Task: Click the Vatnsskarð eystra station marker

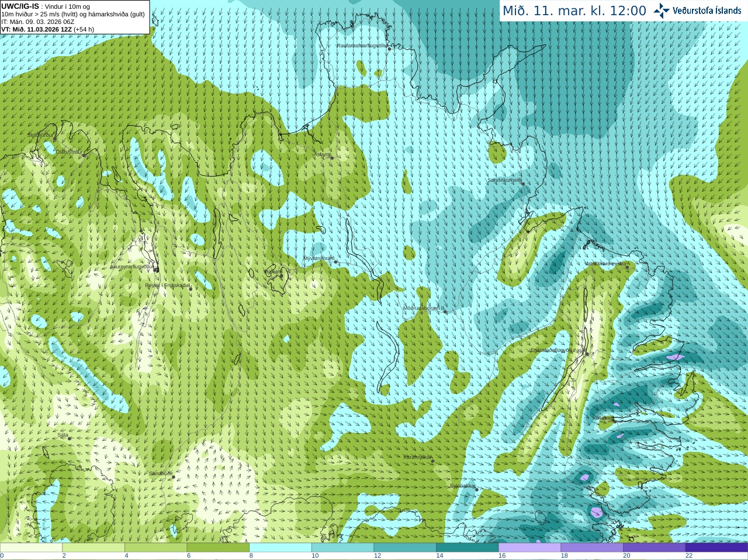Action: click(x=628, y=267)
